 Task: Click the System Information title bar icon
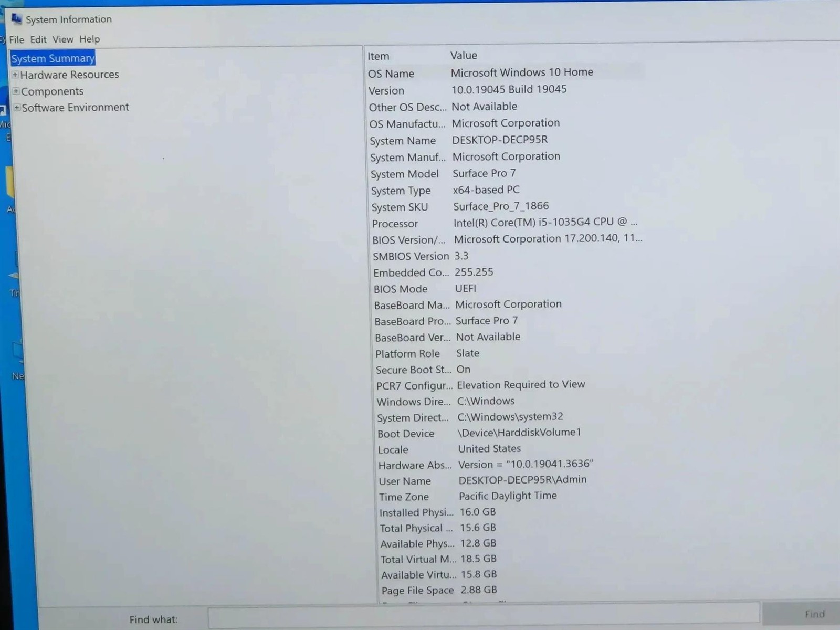coord(17,19)
